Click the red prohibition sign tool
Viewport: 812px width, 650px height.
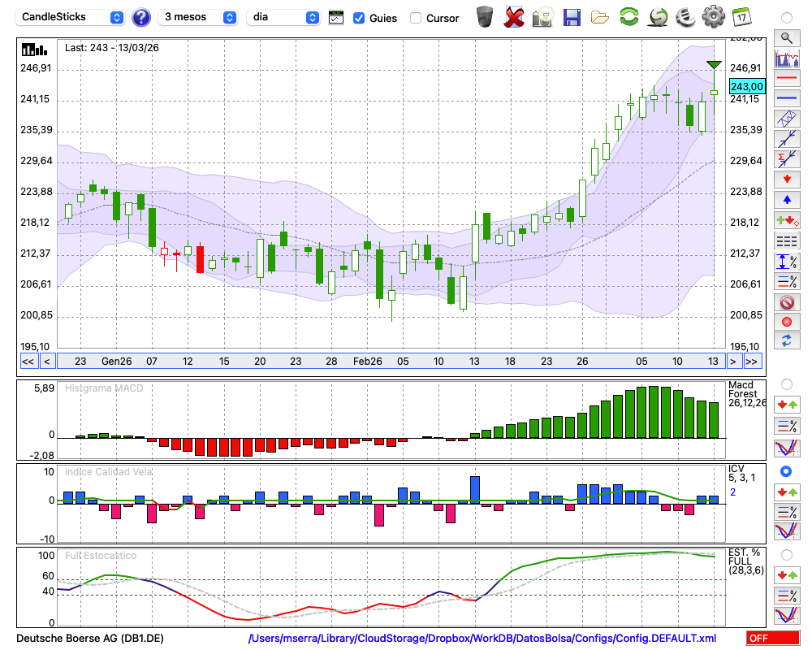click(785, 302)
